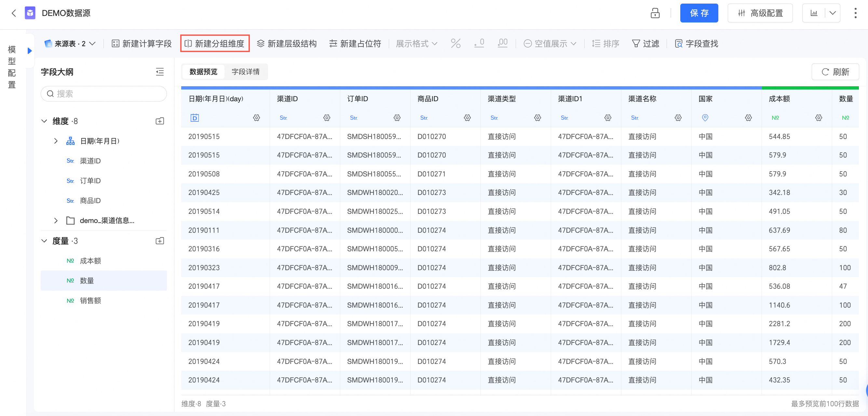Open the vertical three-dot more menu
Image resolution: width=868 pixels, height=416 pixels.
855,13
